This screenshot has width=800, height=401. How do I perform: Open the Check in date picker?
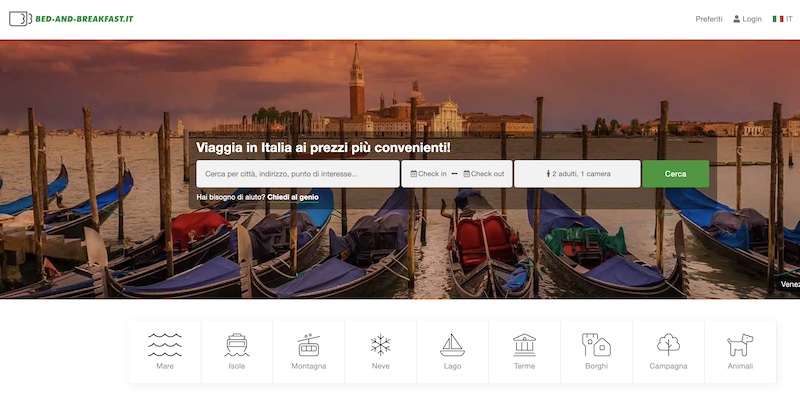[429, 174]
